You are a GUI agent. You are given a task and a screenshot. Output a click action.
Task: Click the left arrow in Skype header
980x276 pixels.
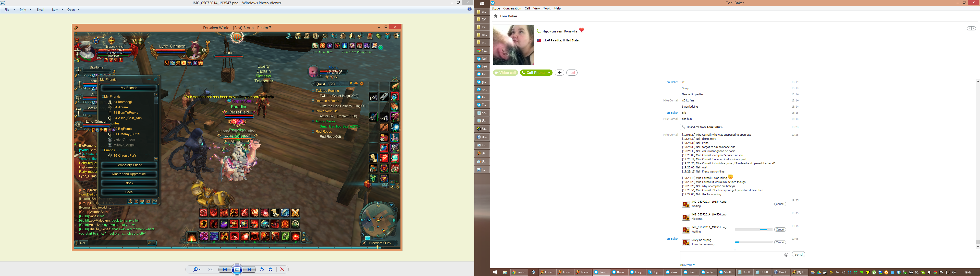[x=969, y=29]
